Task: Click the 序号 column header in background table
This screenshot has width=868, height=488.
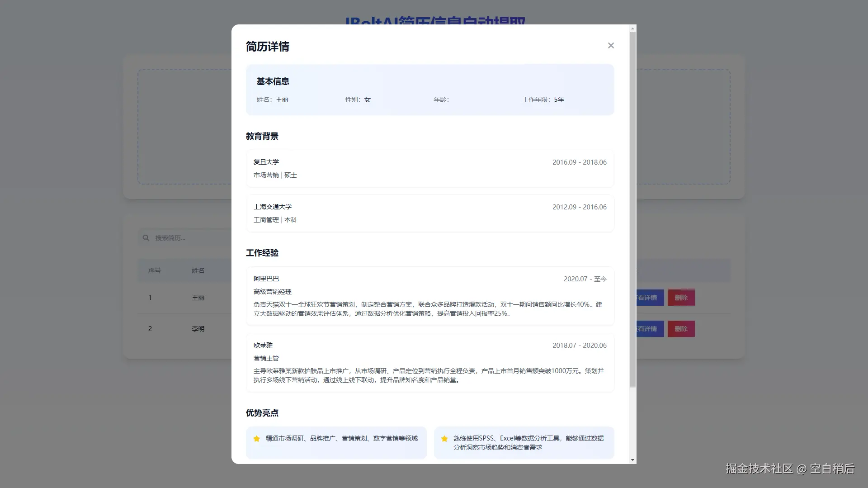Action: pos(155,270)
